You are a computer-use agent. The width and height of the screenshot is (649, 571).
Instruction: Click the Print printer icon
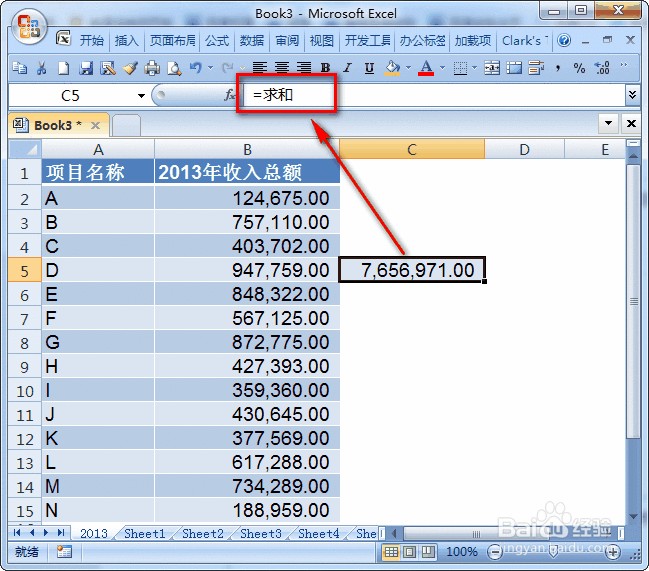click(x=152, y=67)
